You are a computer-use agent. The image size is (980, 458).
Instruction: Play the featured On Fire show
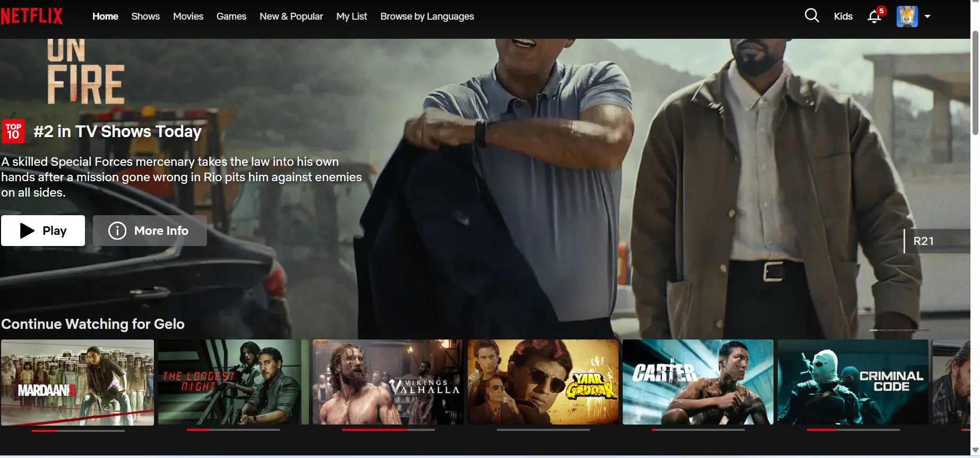(43, 231)
